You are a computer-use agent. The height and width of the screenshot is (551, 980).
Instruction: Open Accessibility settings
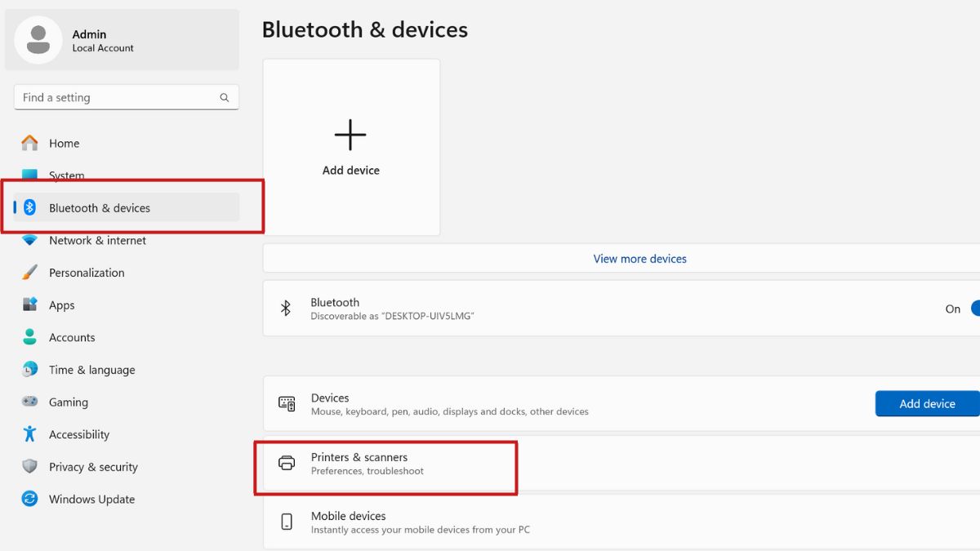127,434
